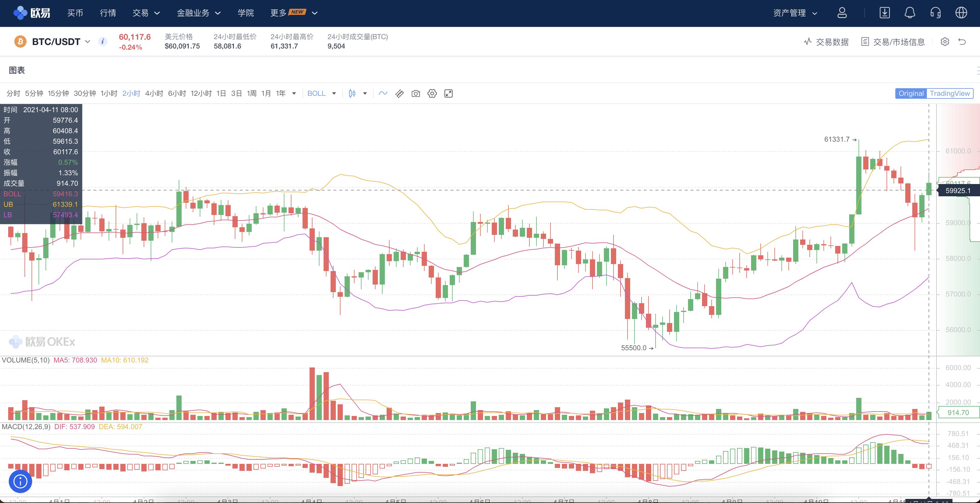
Task: Switch to the Original chart view
Action: click(911, 93)
